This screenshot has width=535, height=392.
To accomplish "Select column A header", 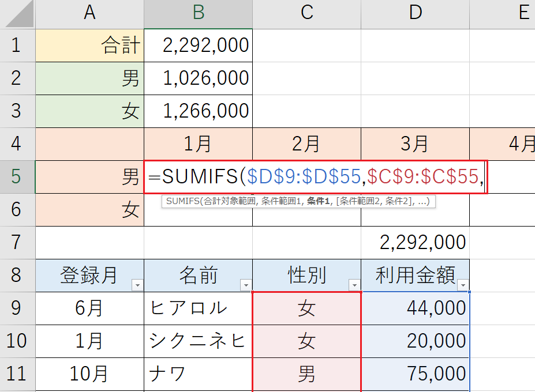I will [89, 14].
